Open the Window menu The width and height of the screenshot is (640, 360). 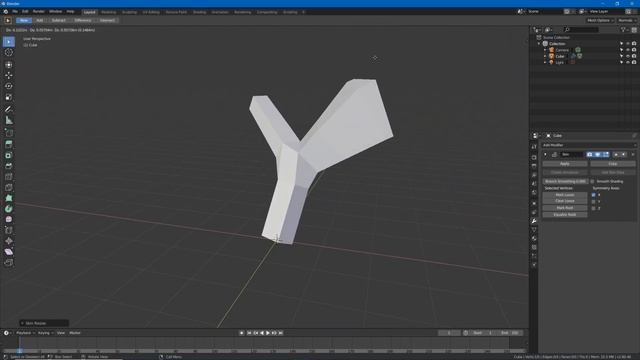56,11
